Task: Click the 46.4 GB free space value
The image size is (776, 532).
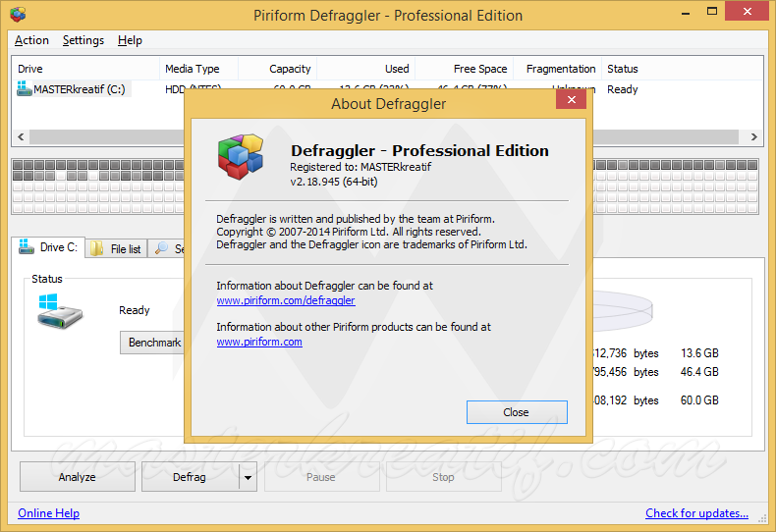Action: pos(699,372)
